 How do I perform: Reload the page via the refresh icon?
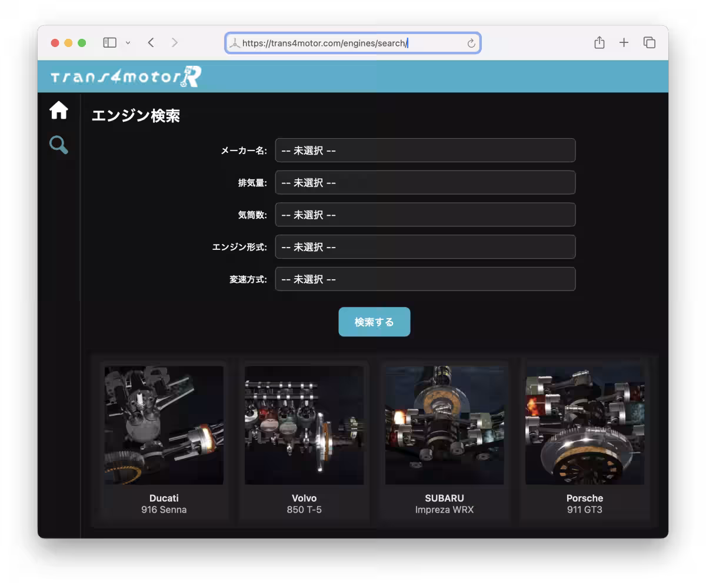(470, 42)
